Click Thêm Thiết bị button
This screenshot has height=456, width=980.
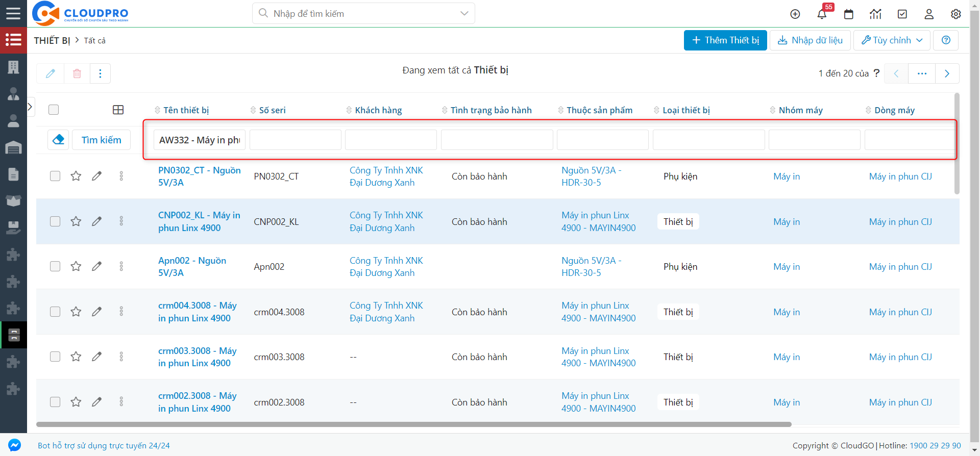725,40
